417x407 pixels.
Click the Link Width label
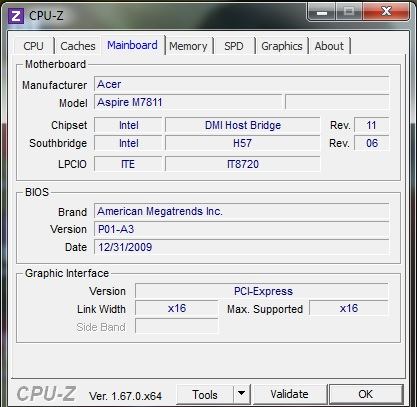click(101, 309)
